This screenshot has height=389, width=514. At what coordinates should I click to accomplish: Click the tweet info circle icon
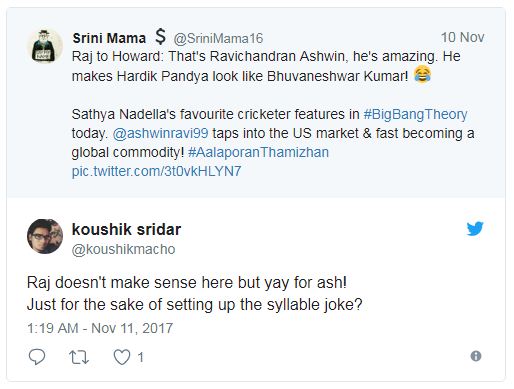click(x=476, y=356)
